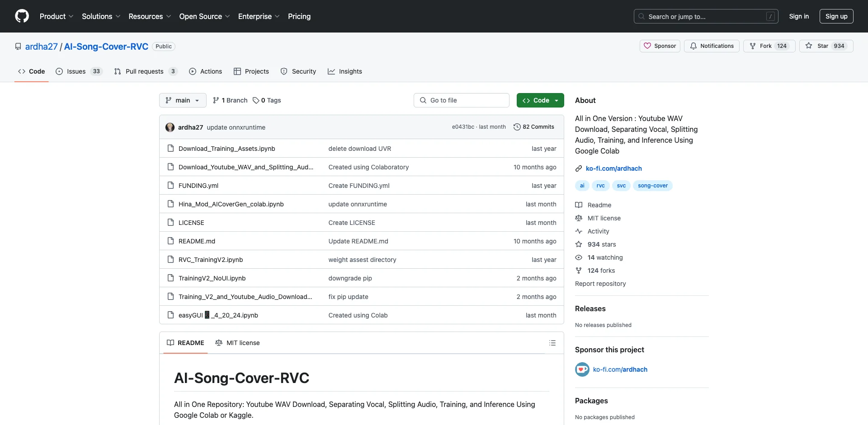View the 0 Tags link
Screen dimensions: 868x425
(267, 100)
